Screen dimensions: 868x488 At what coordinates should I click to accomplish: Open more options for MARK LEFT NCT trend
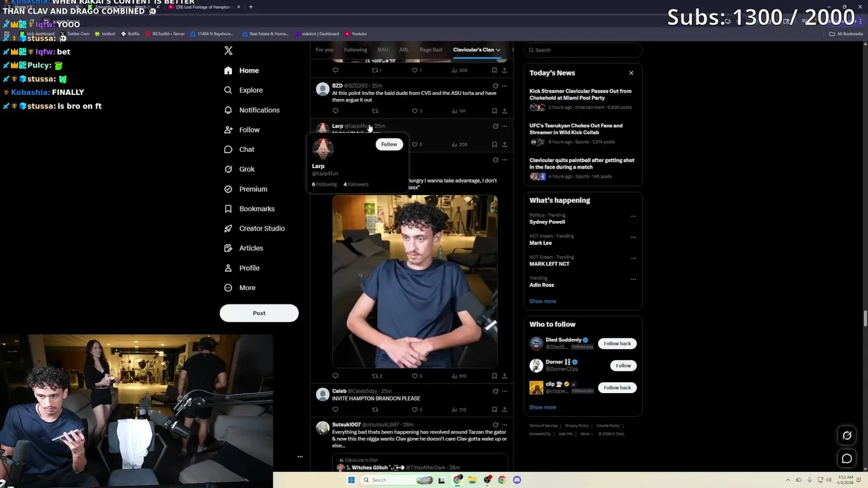point(633,258)
